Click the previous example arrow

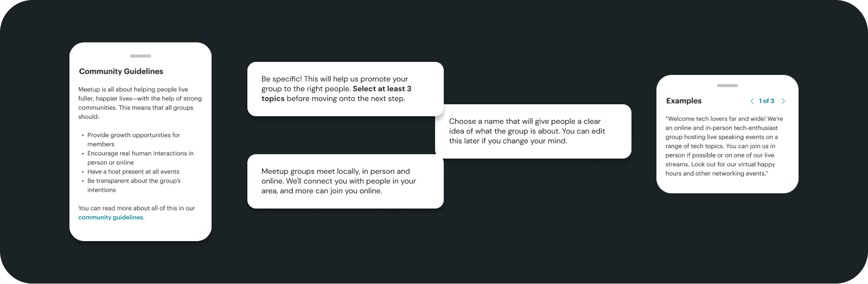click(752, 101)
